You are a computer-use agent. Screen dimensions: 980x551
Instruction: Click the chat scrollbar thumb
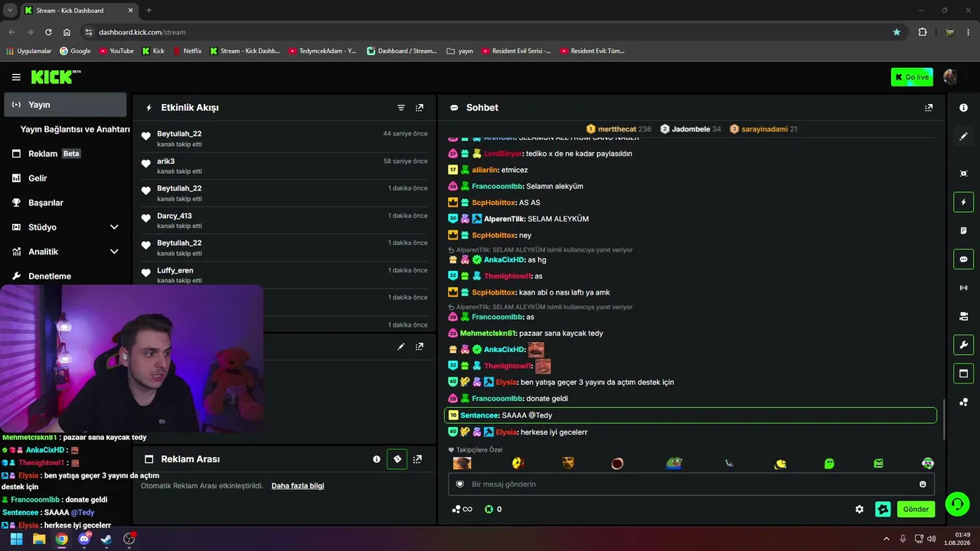pyautogui.click(x=944, y=419)
